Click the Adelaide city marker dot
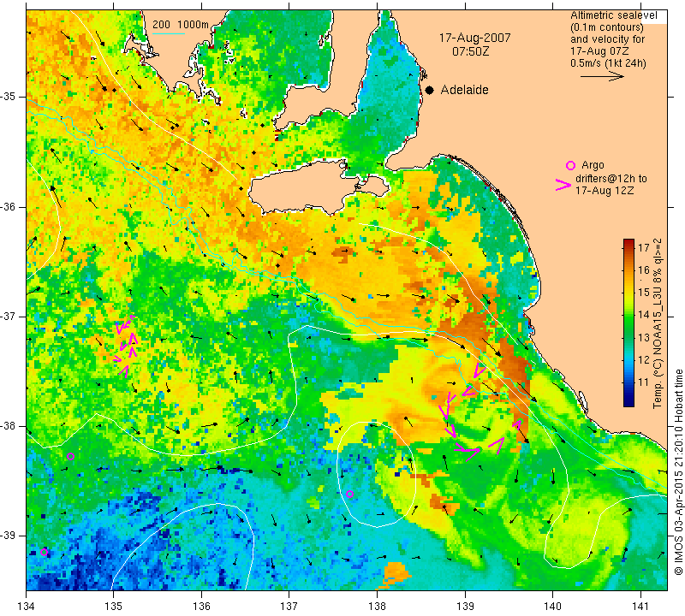Viewport: 685px width, 616px height. (430, 90)
